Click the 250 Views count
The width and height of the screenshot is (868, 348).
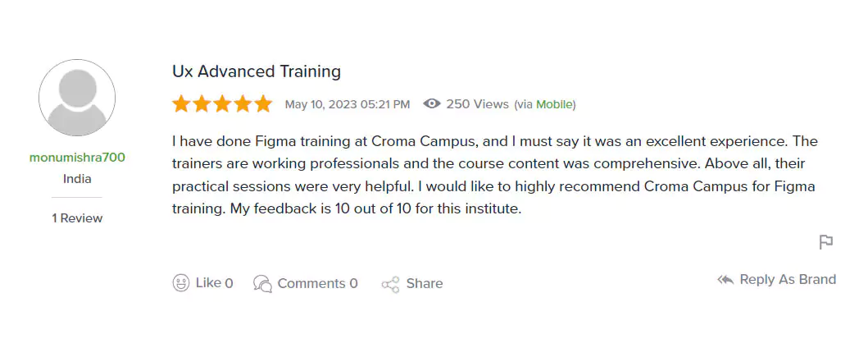[477, 104]
